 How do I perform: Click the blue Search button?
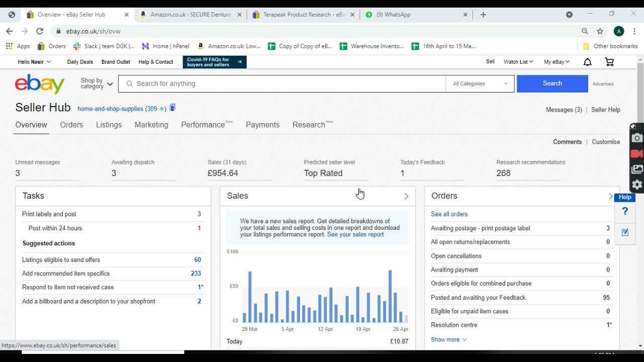[x=552, y=83]
